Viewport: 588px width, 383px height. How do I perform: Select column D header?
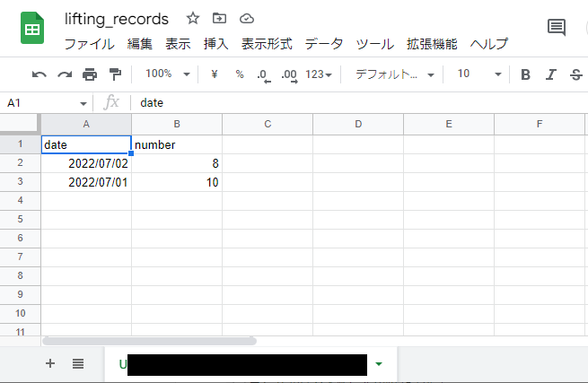pos(358,124)
